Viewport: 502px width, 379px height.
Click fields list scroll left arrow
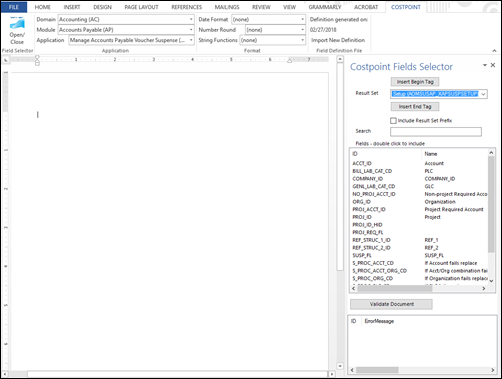354,289
